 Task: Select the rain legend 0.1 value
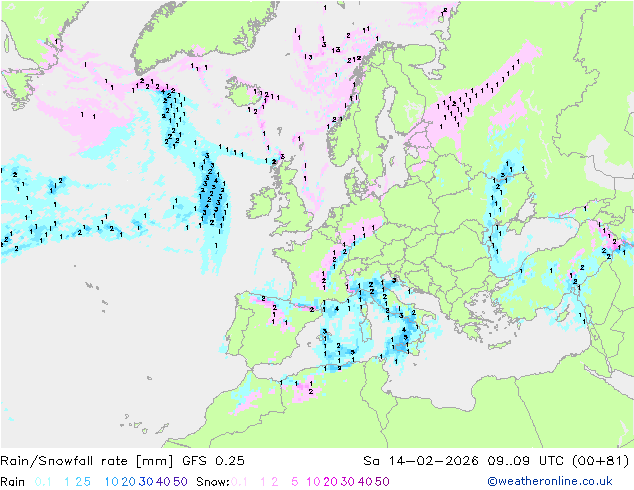coord(43,482)
